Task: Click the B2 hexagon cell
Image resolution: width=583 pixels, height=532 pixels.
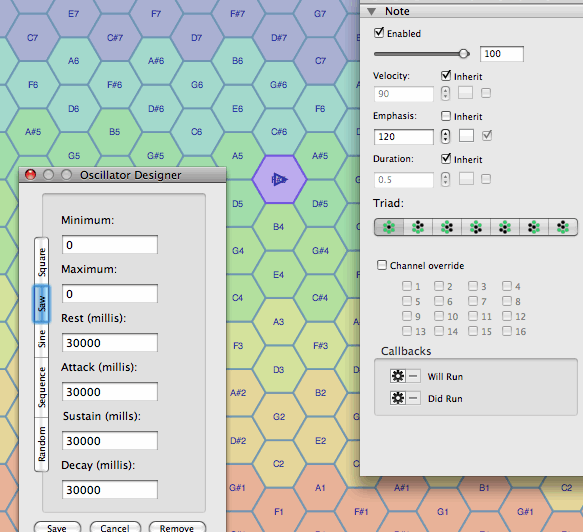Action: click(x=320, y=393)
